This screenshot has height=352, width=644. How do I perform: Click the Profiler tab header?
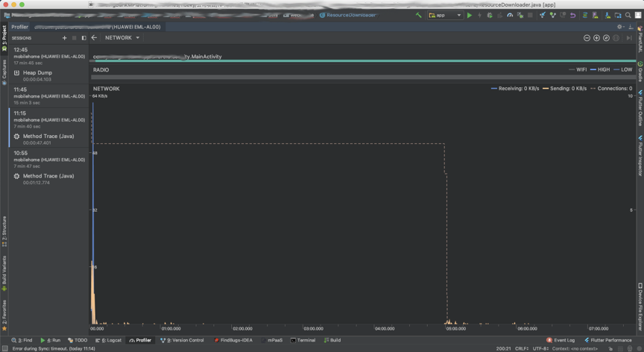[x=19, y=27]
